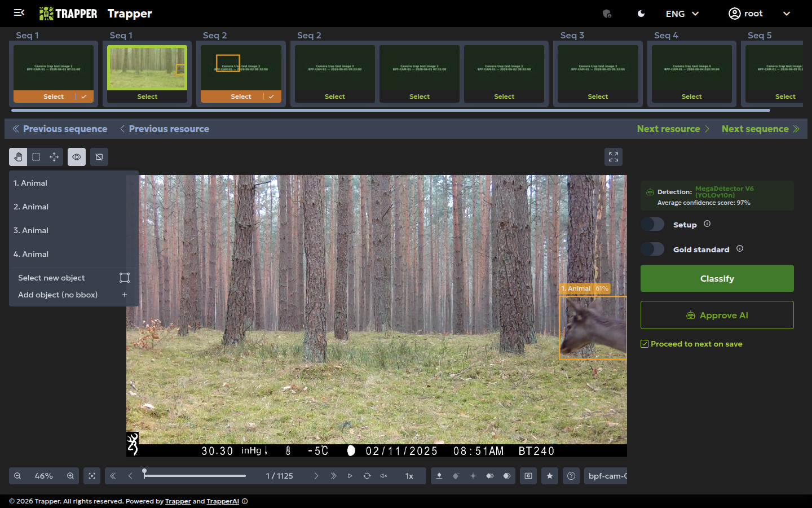Toggle checkmark on first Seq 2 thumbnail
The width and height of the screenshot is (812, 508).
(x=272, y=97)
